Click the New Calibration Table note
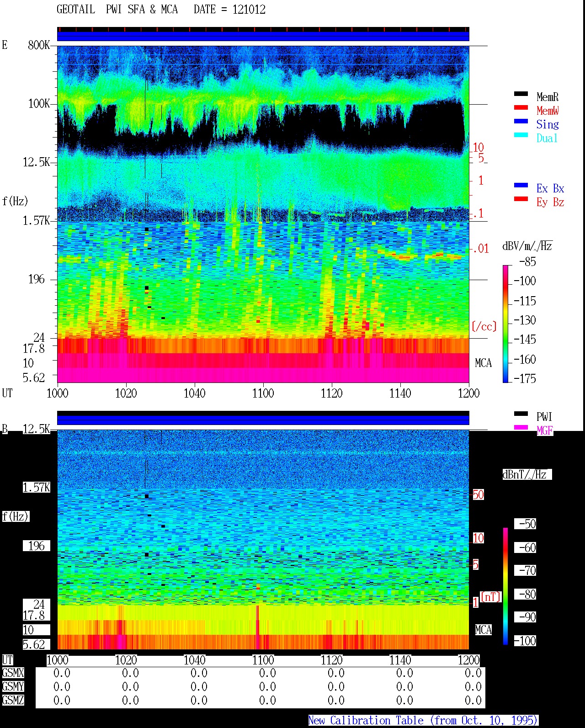 coord(423,721)
